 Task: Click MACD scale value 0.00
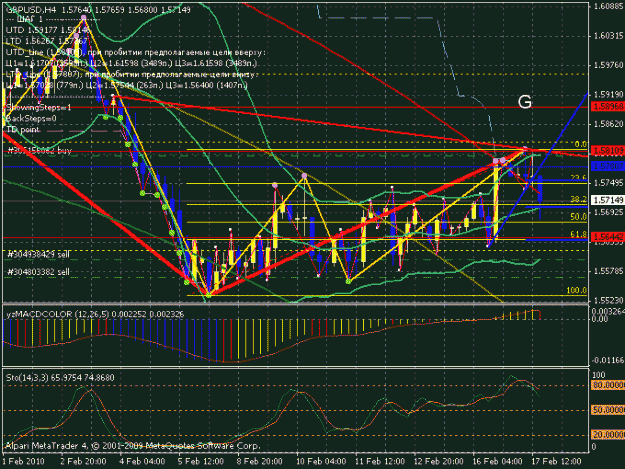600,319
